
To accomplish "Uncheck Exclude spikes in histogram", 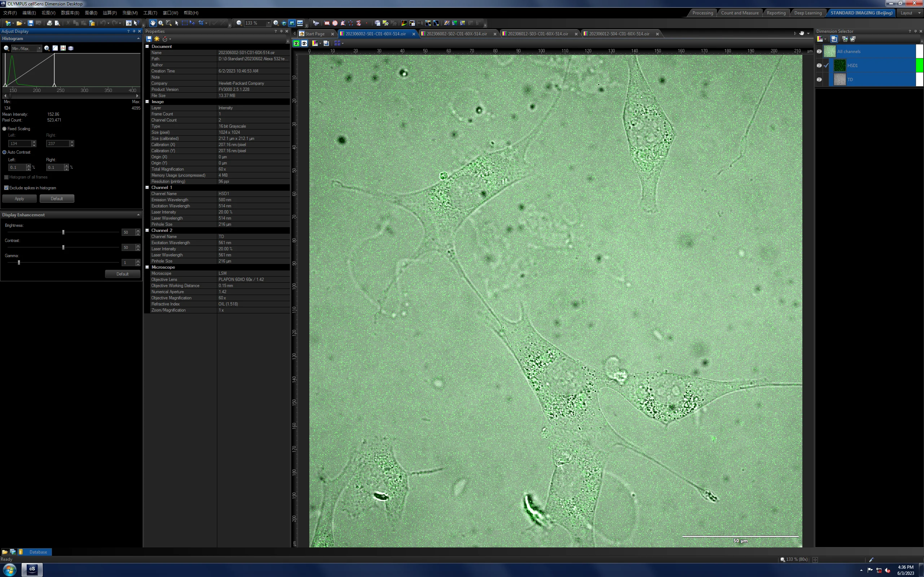I will pyautogui.click(x=6, y=188).
